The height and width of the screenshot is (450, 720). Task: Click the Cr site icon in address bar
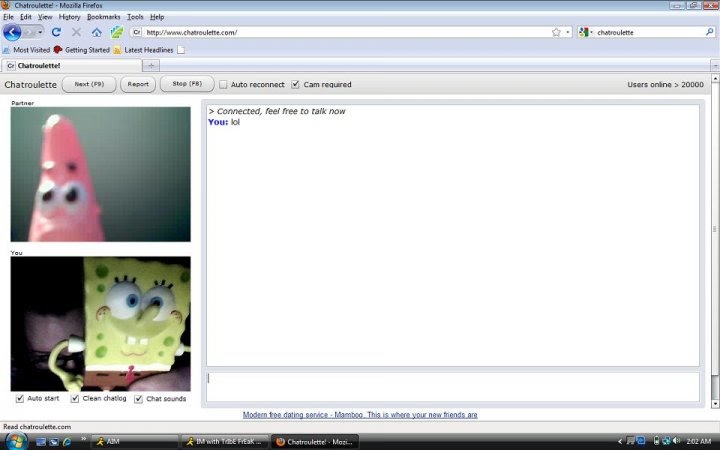pos(136,32)
